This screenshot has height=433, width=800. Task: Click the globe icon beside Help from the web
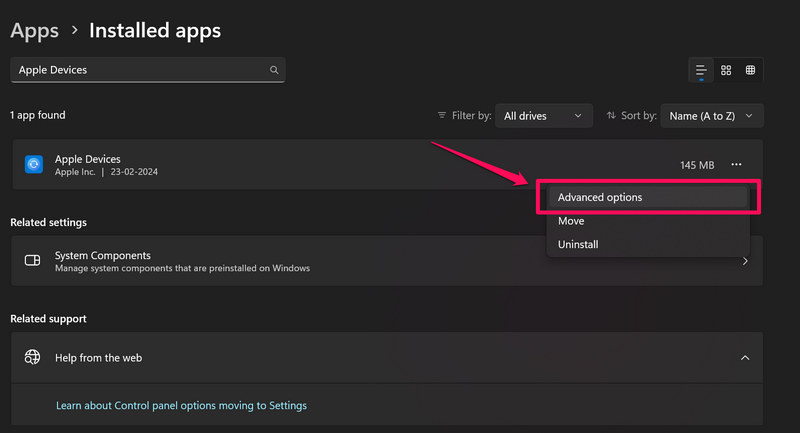coord(33,357)
